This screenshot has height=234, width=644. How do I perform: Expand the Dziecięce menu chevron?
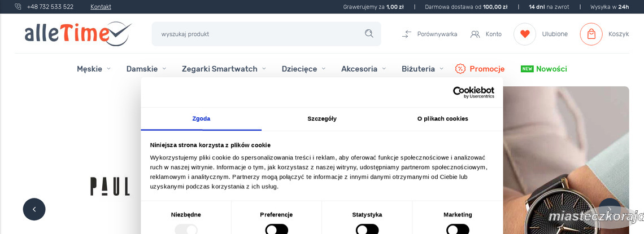click(x=324, y=69)
